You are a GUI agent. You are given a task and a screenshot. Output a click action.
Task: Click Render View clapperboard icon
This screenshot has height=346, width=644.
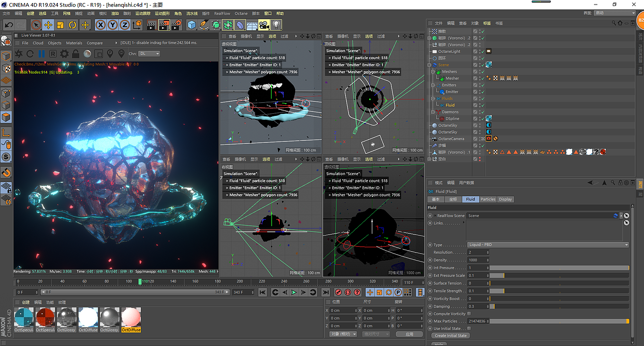point(151,25)
